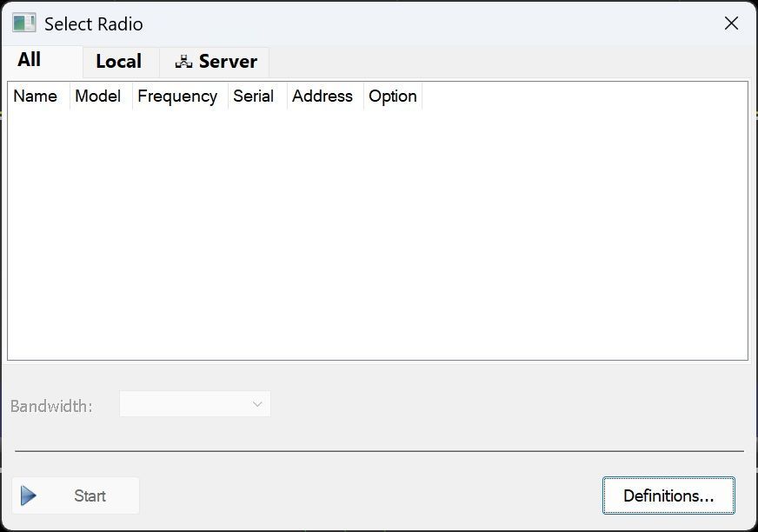Screen dimensions: 758x532
Task: Open the Definitions... dialog
Action: pyautogui.click(x=668, y=495)
